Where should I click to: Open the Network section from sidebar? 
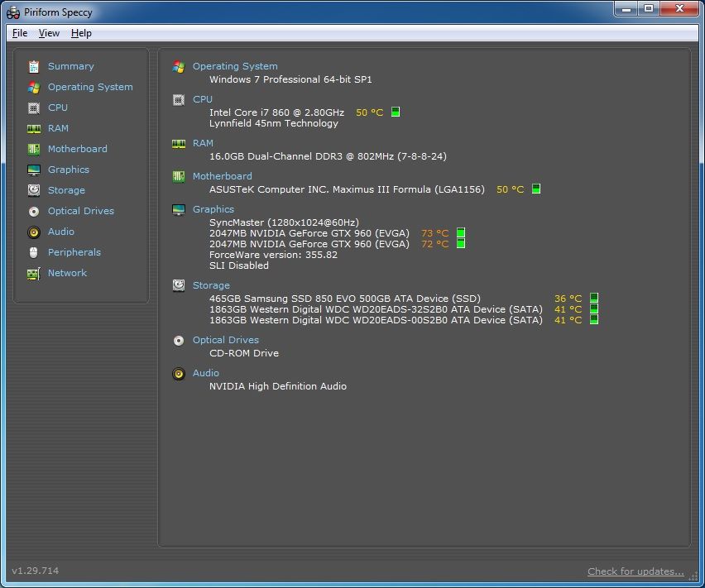point(68,273)
